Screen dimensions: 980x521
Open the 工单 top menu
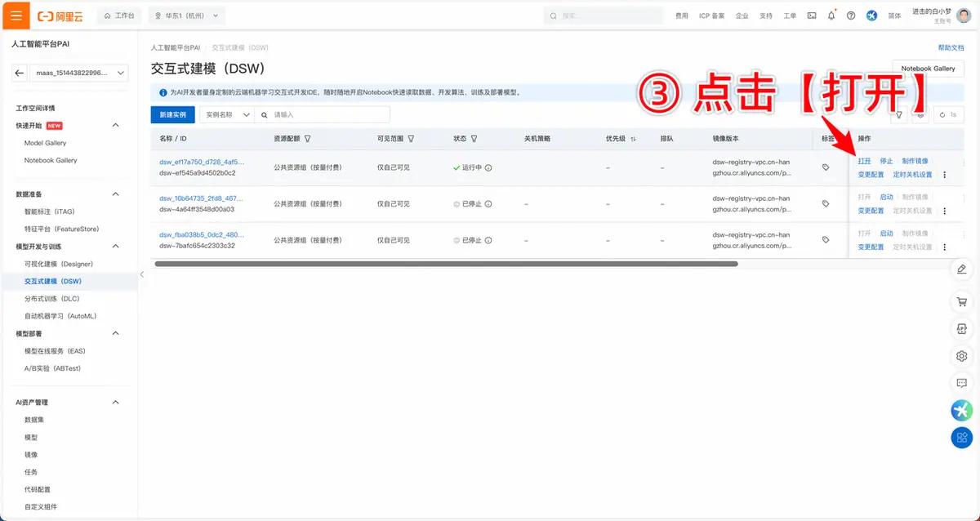[790, 16]
